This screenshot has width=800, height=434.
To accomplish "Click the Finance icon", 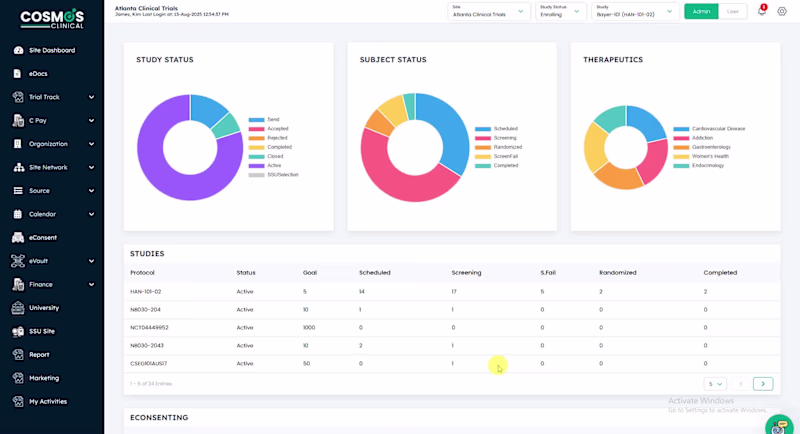I will click(18, 285).
